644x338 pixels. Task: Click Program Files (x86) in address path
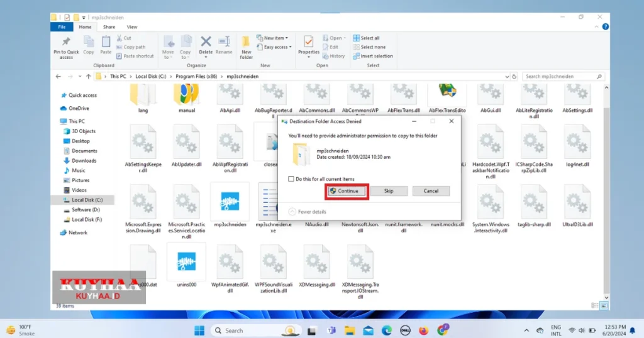point(196,77)
